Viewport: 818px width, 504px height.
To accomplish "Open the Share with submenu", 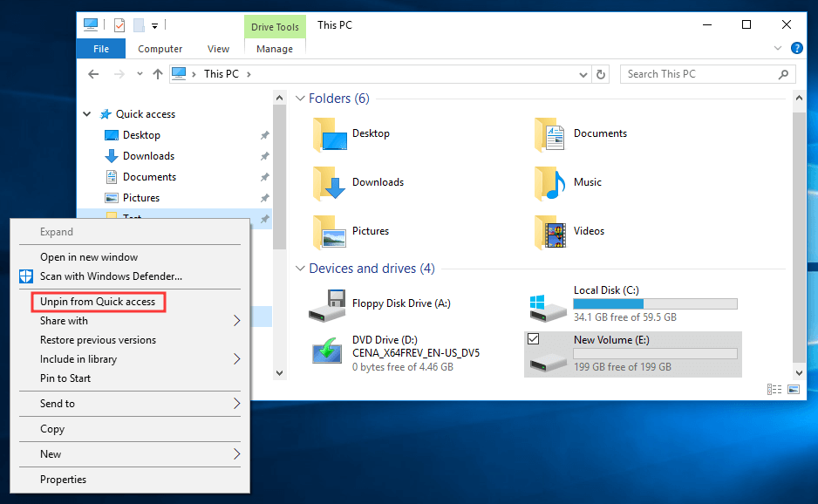I will pyautogui.click(x=130, y=321).
